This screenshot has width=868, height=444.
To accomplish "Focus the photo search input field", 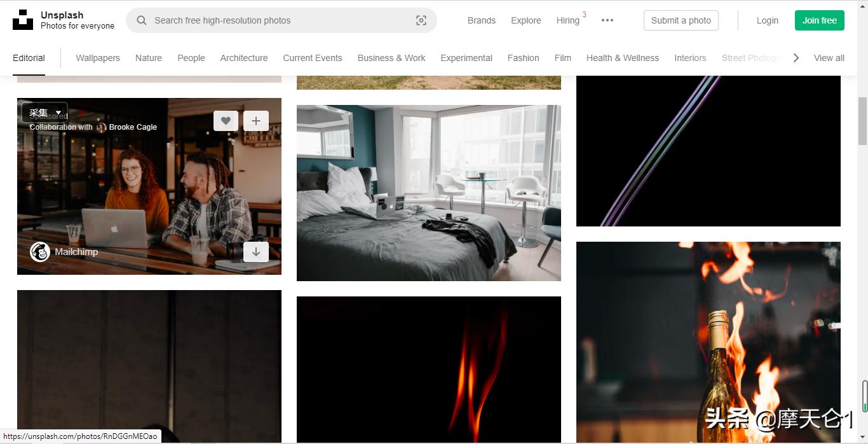I will 281,20.
